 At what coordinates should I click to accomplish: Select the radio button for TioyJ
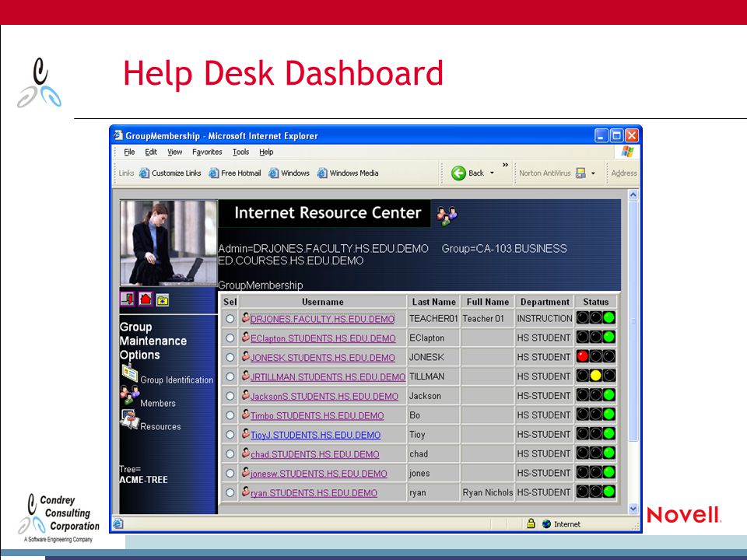point(230,435)
